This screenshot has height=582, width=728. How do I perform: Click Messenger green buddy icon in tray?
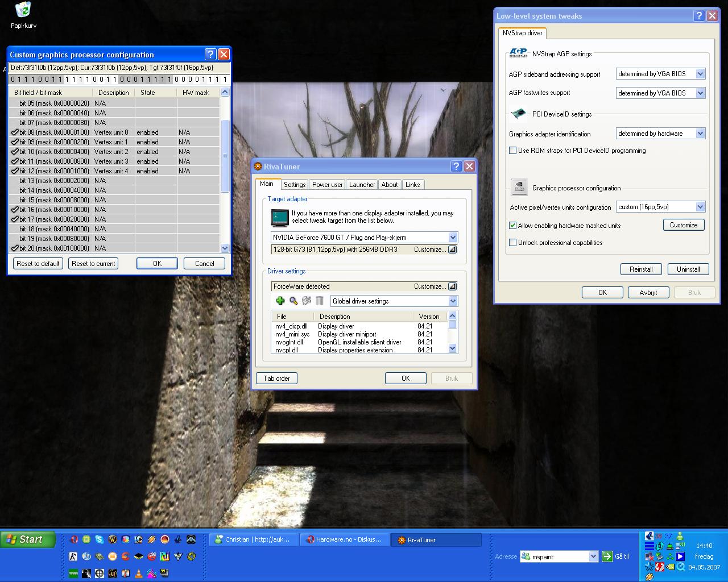pyautogui.click(x=680, y=536)
